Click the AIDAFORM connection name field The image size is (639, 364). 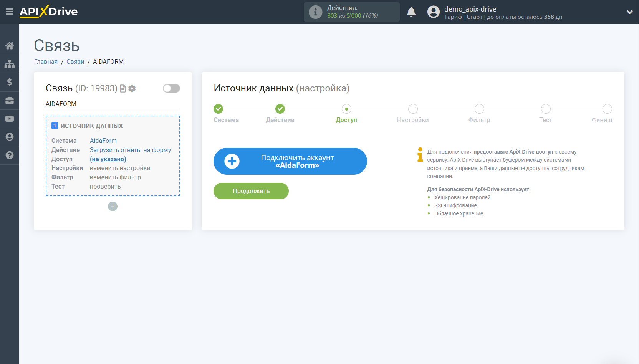click(113, 104)
